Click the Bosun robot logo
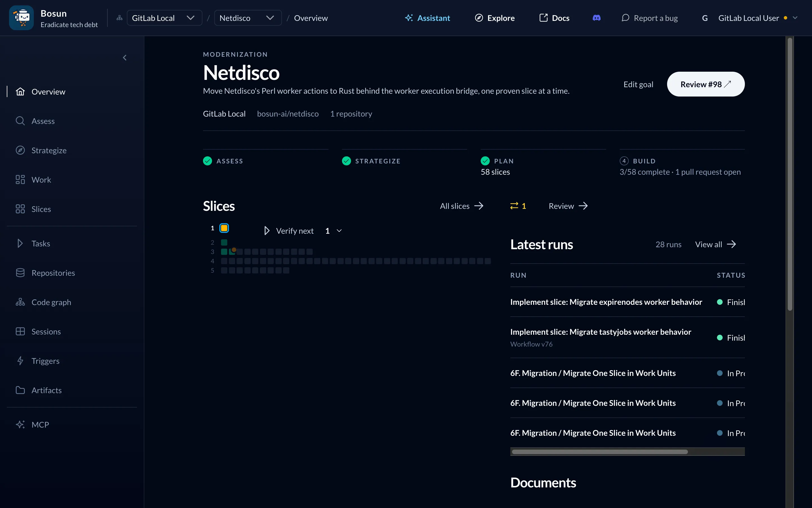 coord(21,18)
